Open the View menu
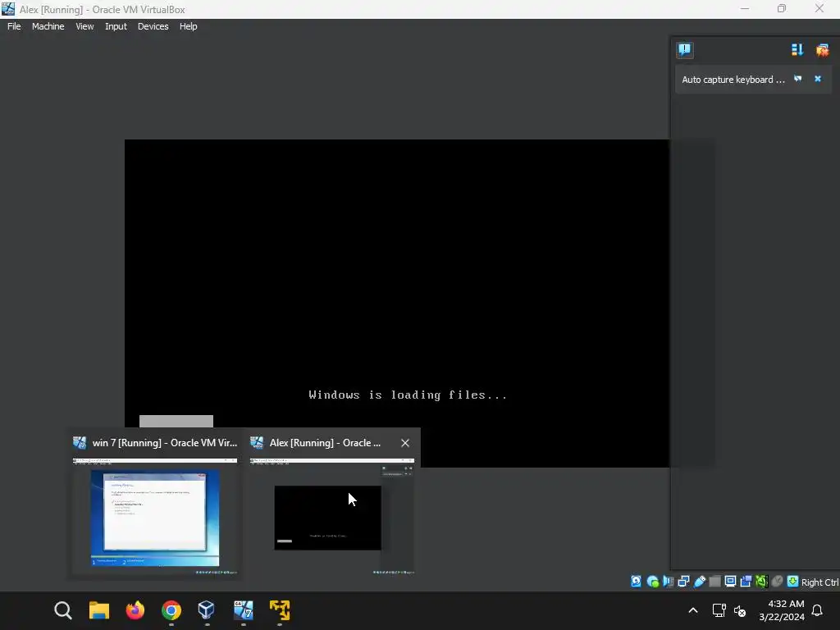This screenshot has height=630, width=840. click(x=84, y=26)
